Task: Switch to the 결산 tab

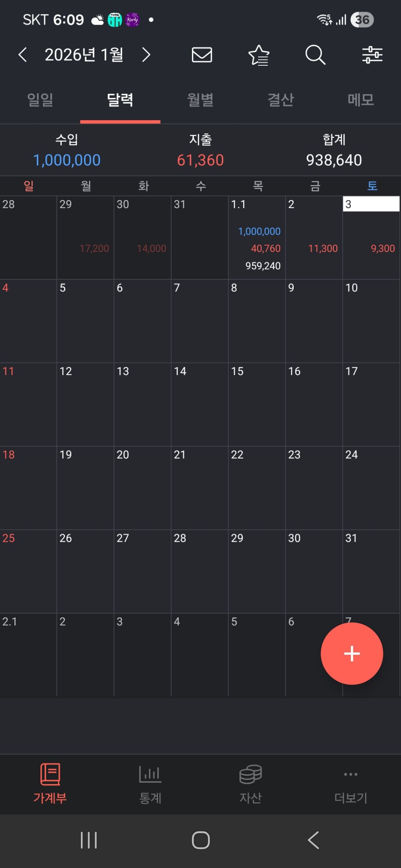Action: point(281,100)
